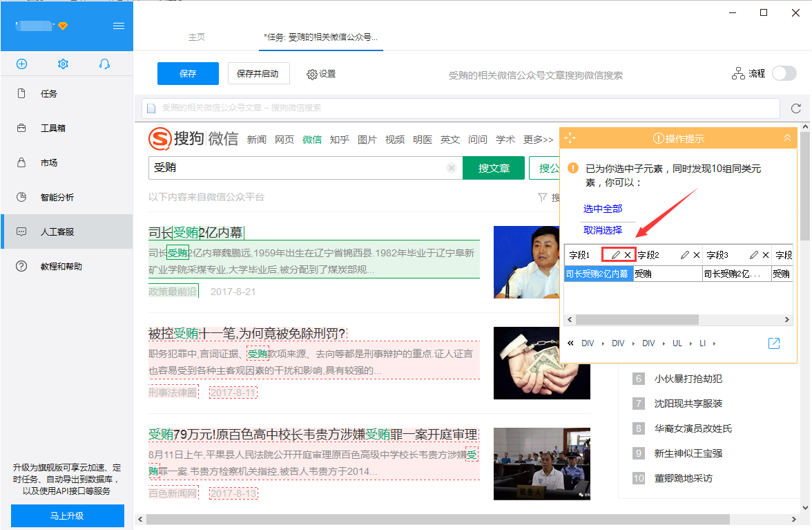Clear the search box with X icon
The width and height of the screenshot is (812, 530).
click(452, 168)
